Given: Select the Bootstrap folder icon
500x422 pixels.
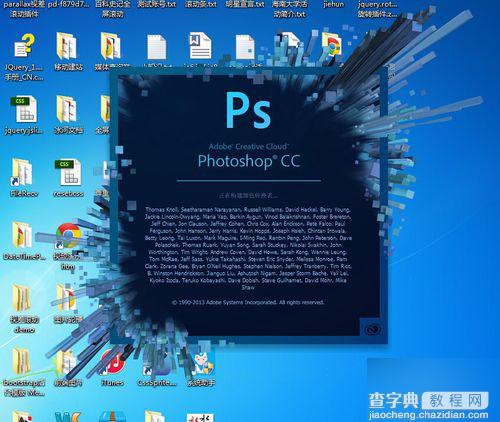Looking at the screenshot, I should [21, 362].
